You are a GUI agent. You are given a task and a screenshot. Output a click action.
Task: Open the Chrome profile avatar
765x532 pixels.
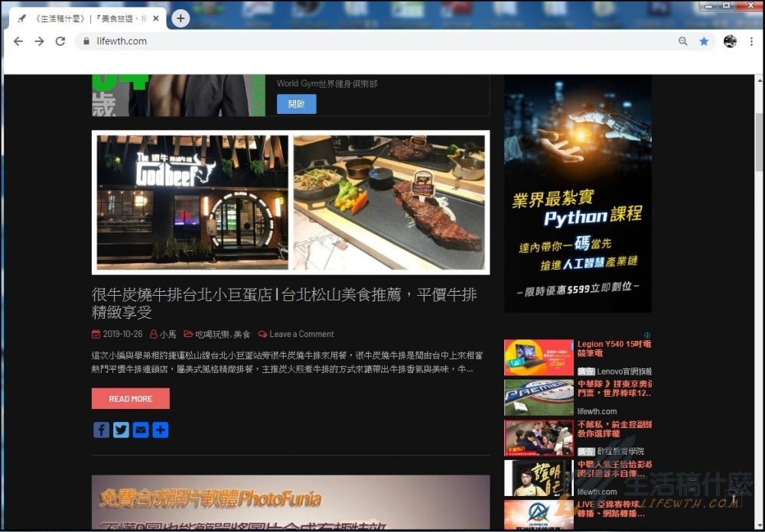point(731,41)
